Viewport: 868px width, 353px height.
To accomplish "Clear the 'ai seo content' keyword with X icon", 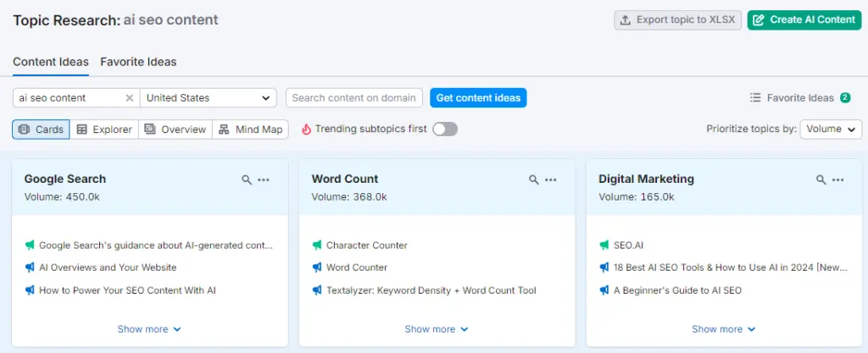I will [130, 98].
